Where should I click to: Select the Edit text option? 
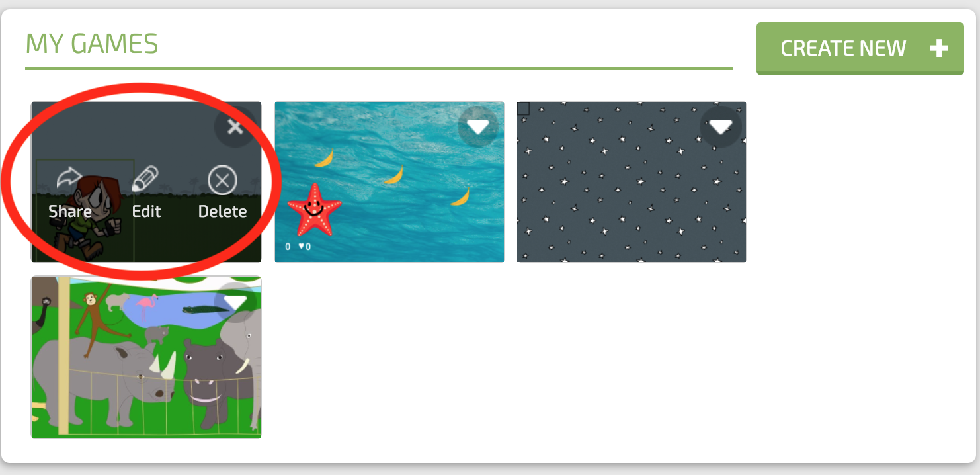point(147,212)
